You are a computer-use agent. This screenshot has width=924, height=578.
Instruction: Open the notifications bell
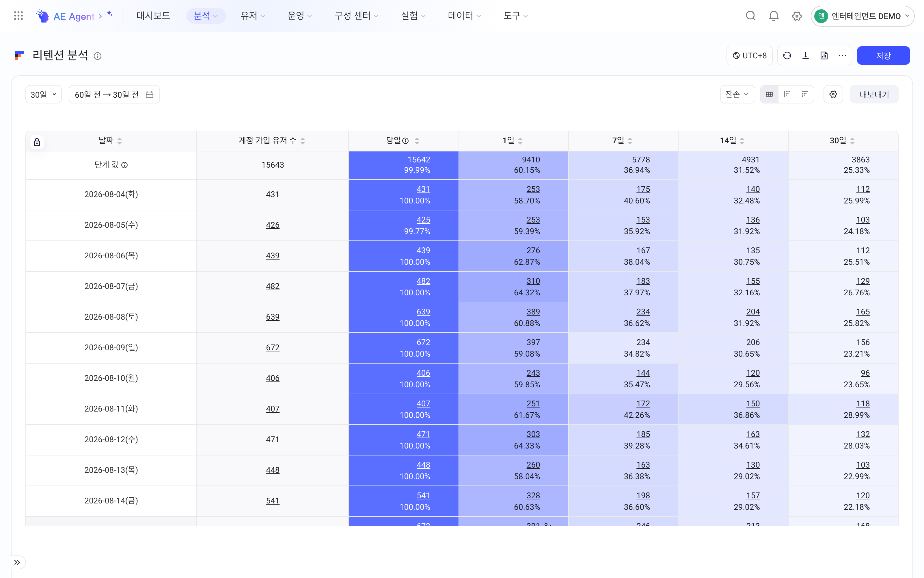click(x=774, y=16)
